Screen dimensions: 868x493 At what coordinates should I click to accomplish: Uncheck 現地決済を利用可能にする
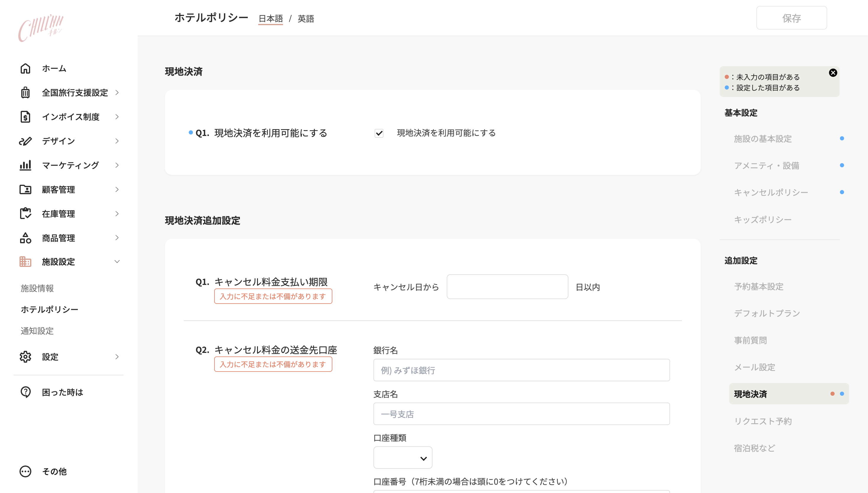(379, 133)
